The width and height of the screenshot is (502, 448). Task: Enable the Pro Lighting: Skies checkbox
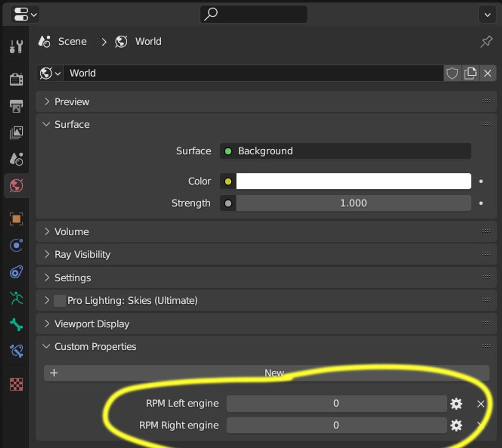(x=60, y=301)
